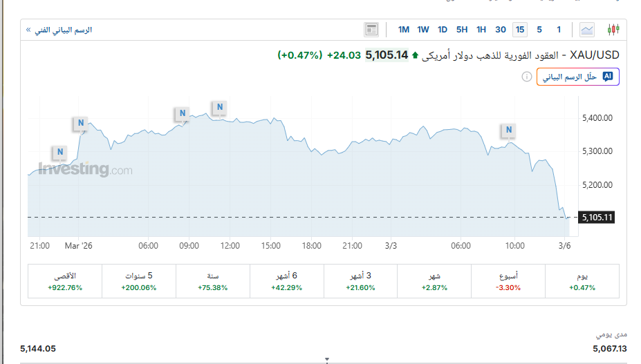
Task: Switch to candlestick chart type icon
Action: click(x=613, y=29)
